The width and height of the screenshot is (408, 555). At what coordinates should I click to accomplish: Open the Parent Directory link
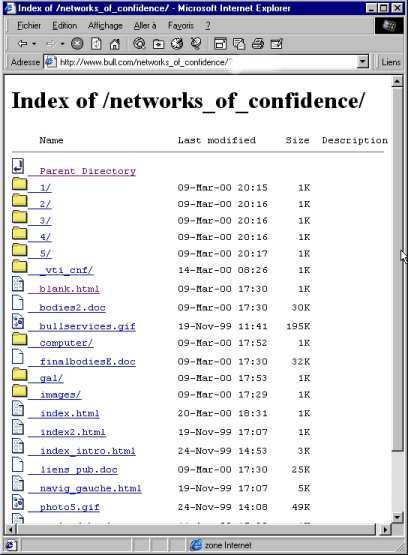coord(88,171)
